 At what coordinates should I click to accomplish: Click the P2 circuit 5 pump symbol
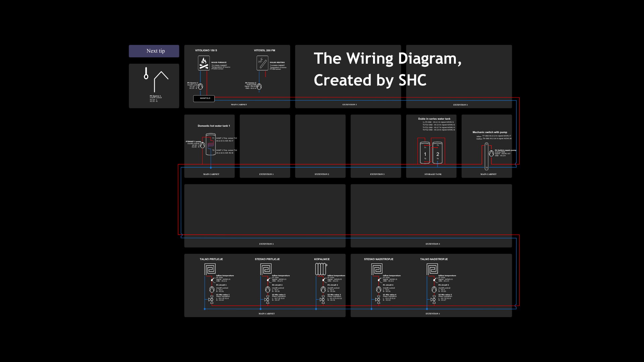pos(434,289)
